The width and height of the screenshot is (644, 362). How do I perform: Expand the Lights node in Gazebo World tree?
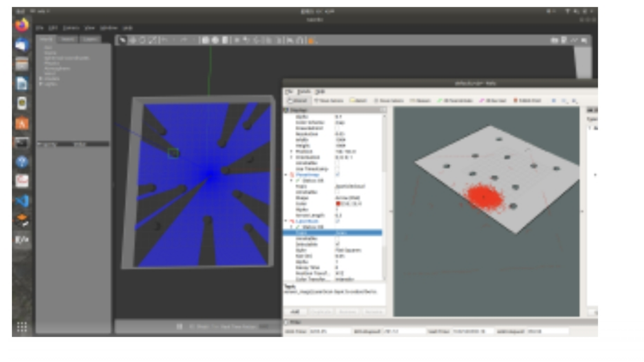point(41,83)
